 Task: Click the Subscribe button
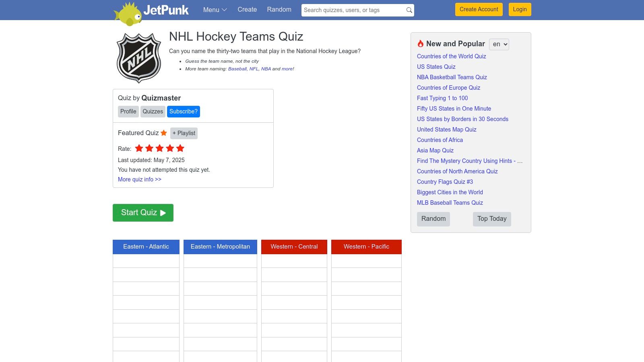(184, 111)
